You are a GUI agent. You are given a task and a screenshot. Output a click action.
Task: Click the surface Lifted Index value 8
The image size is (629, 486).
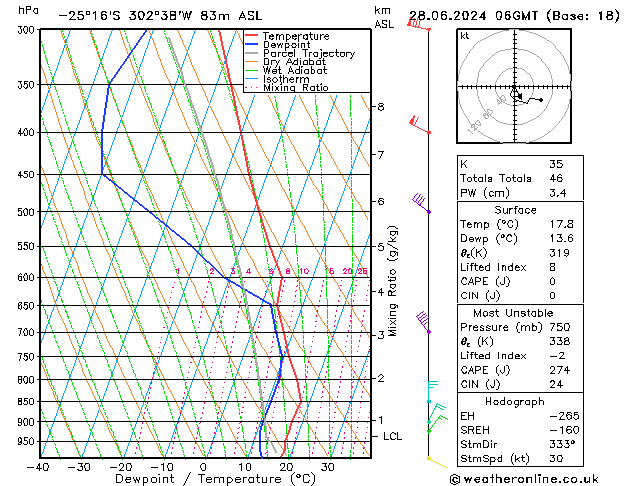click(553, 267)
